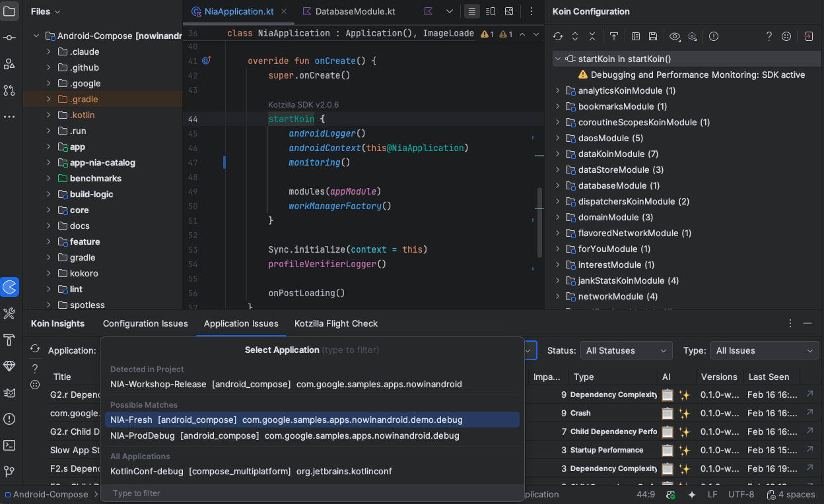Click the Type to filter field
This screenshot has width=824, height=504.
312,493
